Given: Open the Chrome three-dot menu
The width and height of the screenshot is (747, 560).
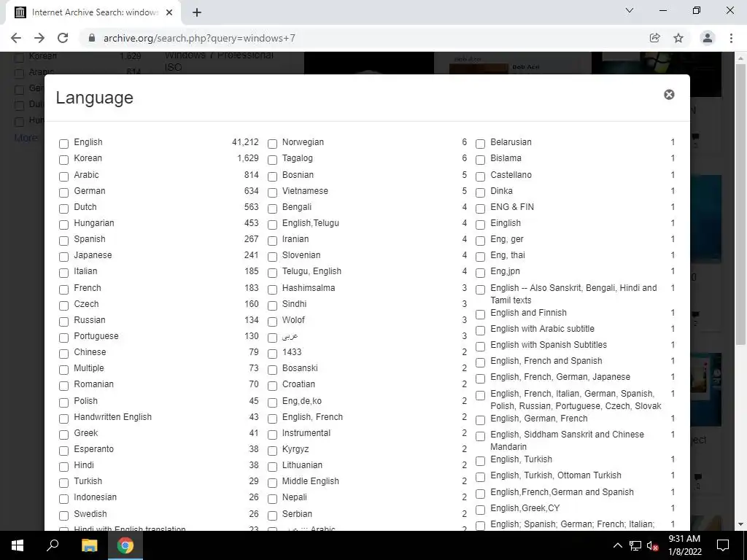Looking at the screenshot, I should [x=731, y=38].
